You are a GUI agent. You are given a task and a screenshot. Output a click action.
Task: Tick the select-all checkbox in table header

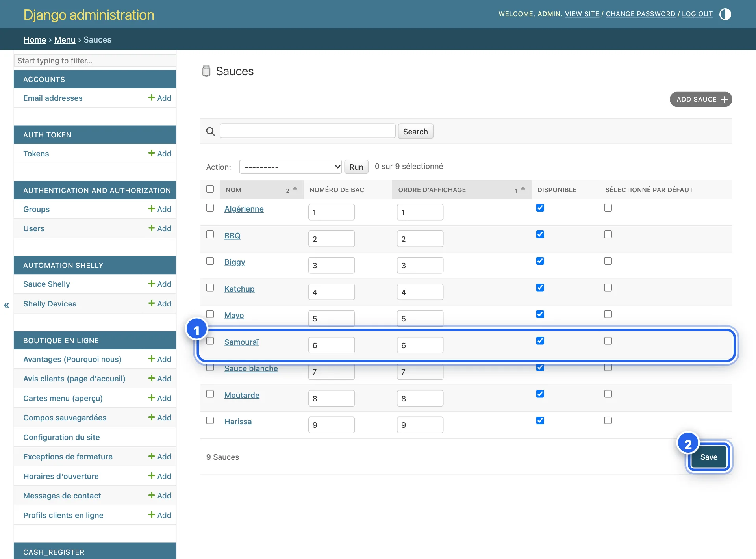210,189
